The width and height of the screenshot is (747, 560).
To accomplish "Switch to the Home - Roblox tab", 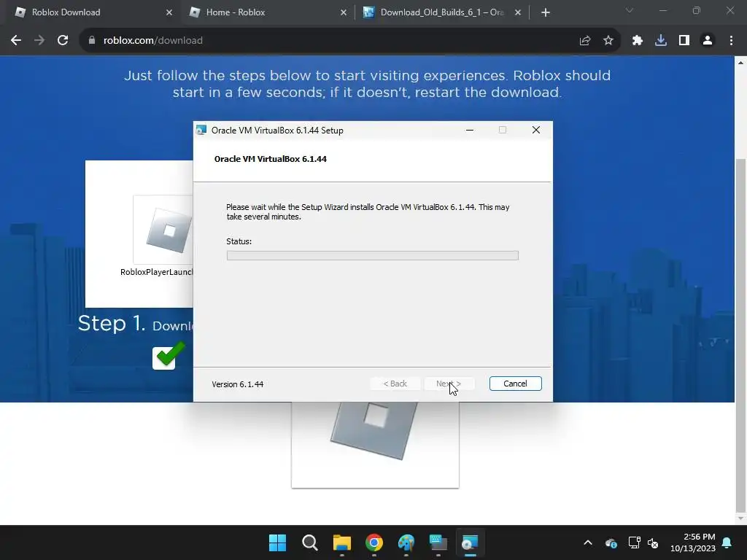I will 267,12.
